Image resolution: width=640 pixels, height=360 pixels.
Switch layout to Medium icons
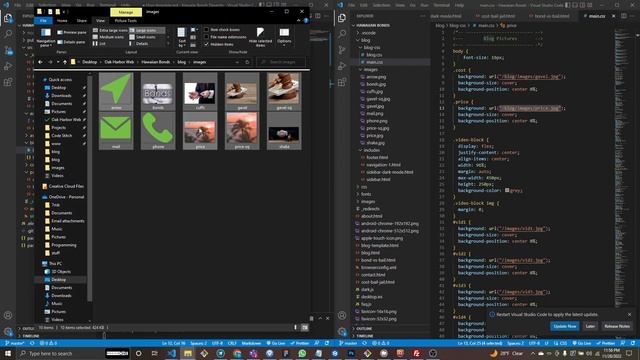(108, 37)
